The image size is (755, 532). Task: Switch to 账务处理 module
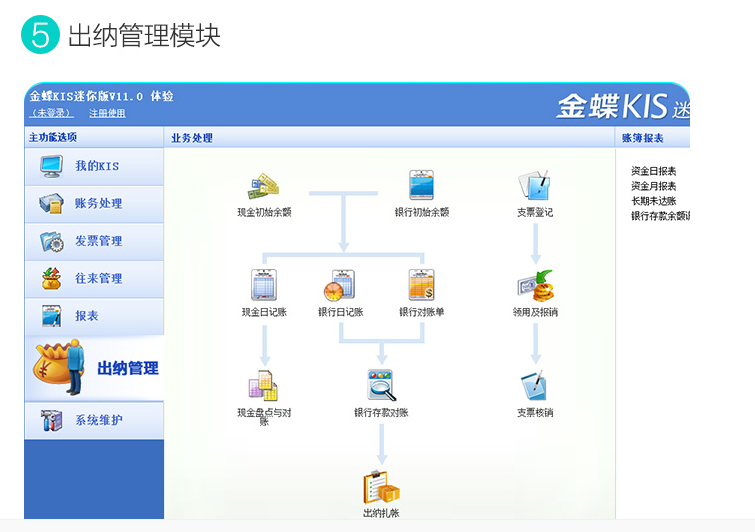94,204
